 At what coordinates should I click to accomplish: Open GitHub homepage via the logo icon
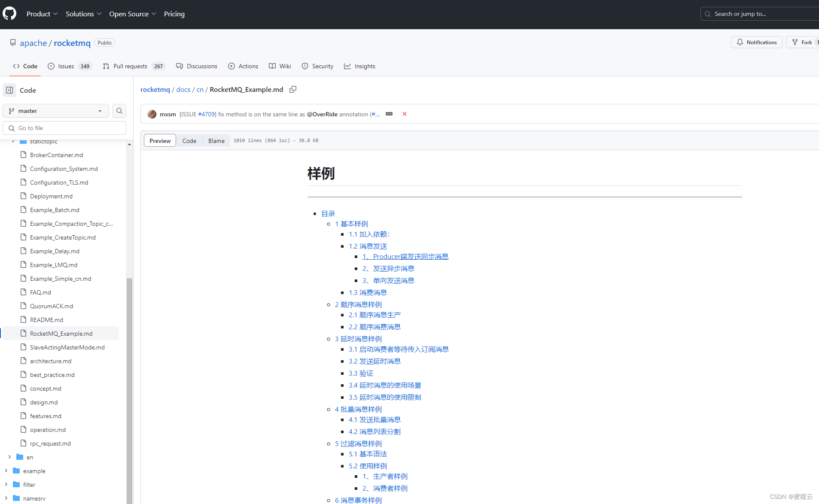(x=9, y=13)
